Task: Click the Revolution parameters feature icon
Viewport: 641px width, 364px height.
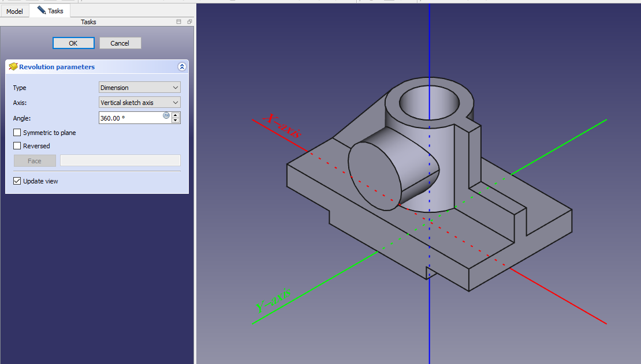Action: click(13, 67)
